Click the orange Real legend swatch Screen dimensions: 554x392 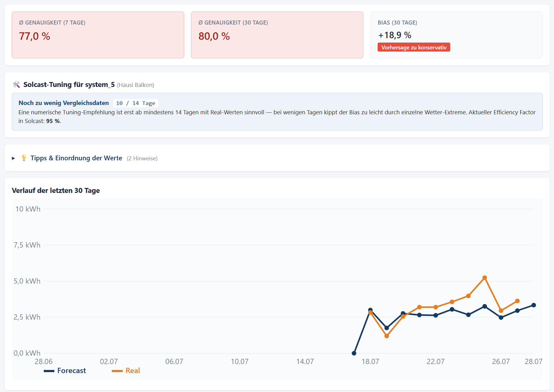pyautogui.click(x=117, y=371)
